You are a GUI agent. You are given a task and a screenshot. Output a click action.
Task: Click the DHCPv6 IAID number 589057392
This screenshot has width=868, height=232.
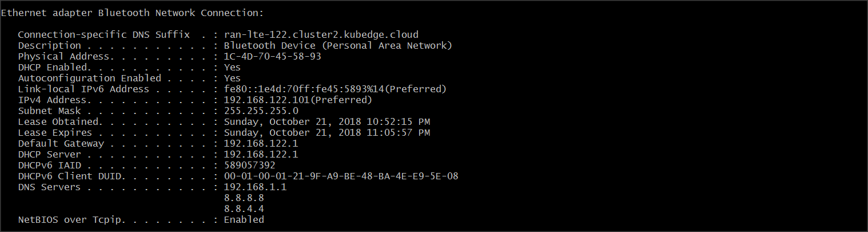249,165
